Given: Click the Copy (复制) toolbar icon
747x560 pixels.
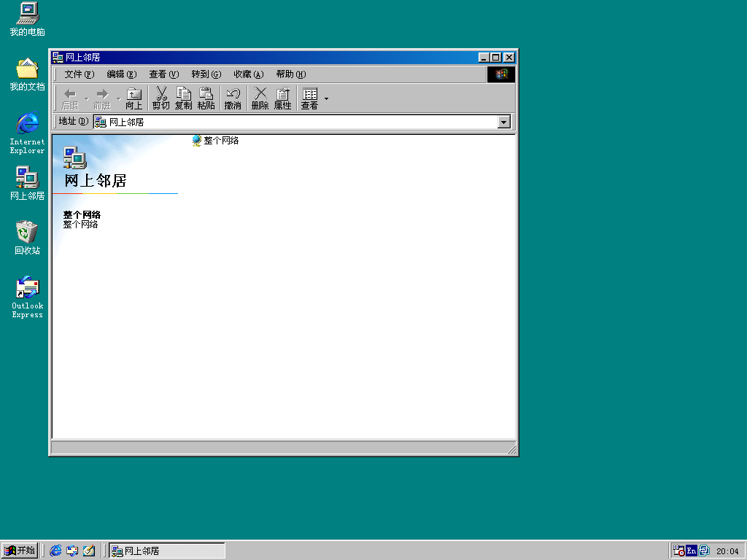Looking at the screenshot, I should pyautogui.click(x=183, y=98).
